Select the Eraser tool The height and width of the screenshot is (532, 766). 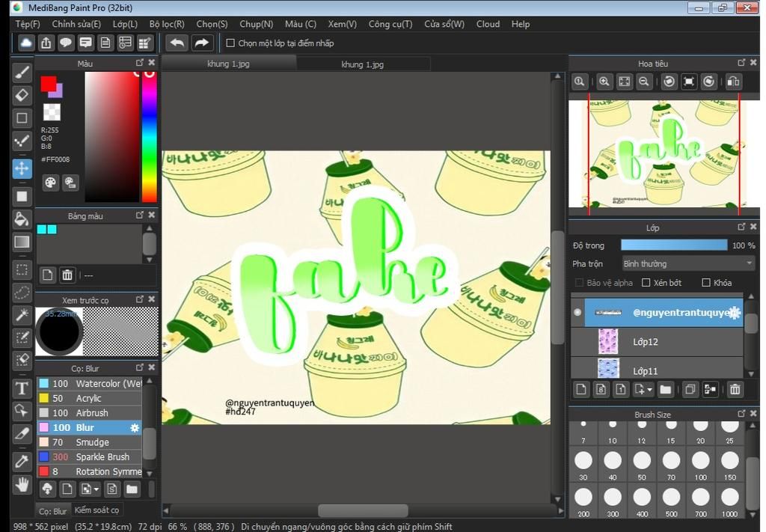tap(22, 95)
